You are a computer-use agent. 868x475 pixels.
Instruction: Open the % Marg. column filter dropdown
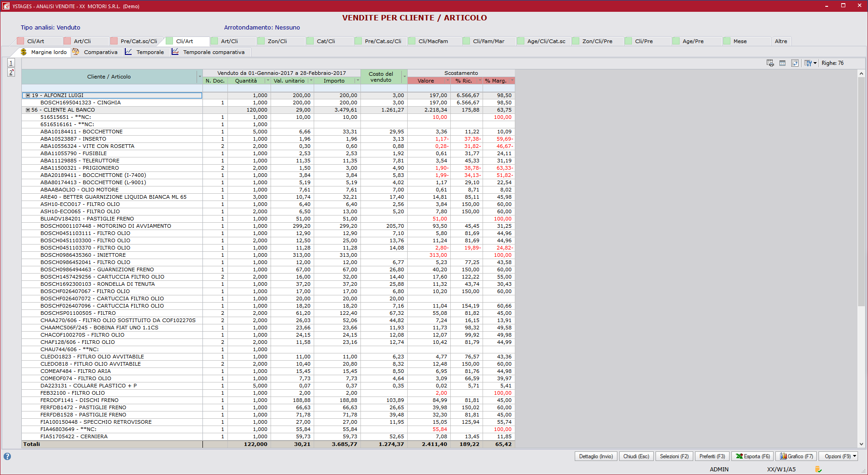[x=512, y=81]
